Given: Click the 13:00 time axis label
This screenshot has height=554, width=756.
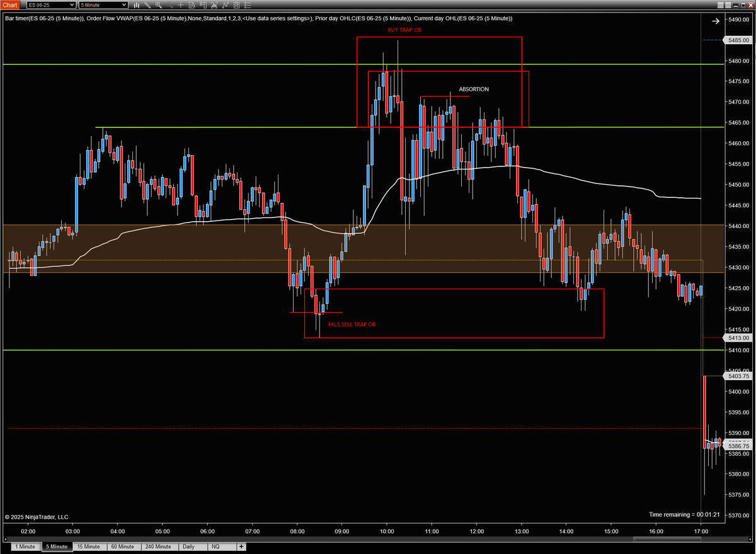Looking at the screenshot, I should coord(521,531).
